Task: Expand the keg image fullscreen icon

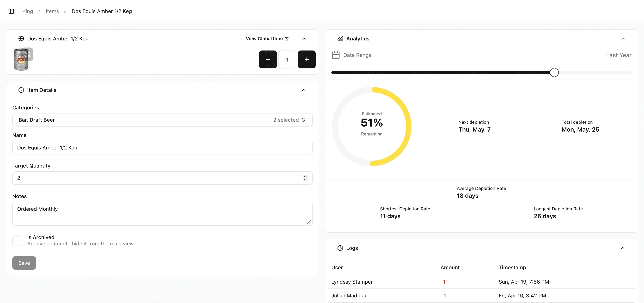Action: [27, 54]
